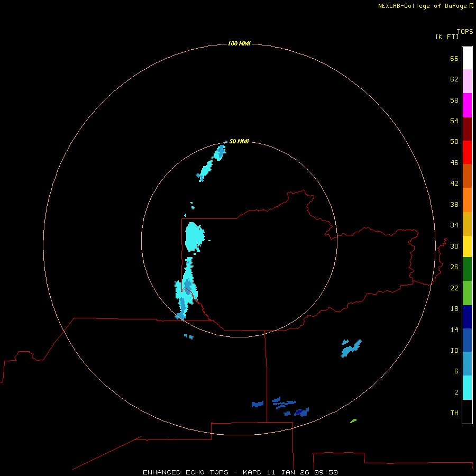
Task: Select the steel blue legend swatch
Action: coord(467,364)
